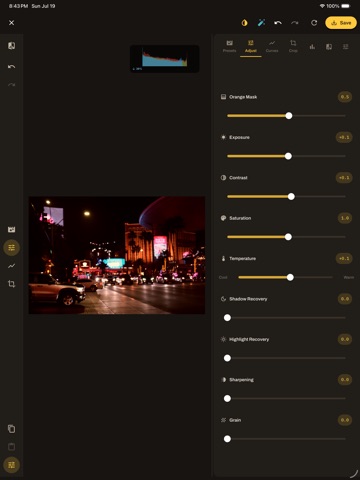Tap the Temperature value badge +0.1

coord(344,258)
